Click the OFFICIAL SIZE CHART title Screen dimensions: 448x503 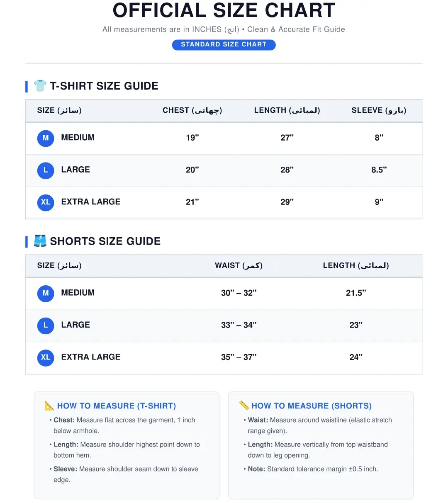pos(224,10)
